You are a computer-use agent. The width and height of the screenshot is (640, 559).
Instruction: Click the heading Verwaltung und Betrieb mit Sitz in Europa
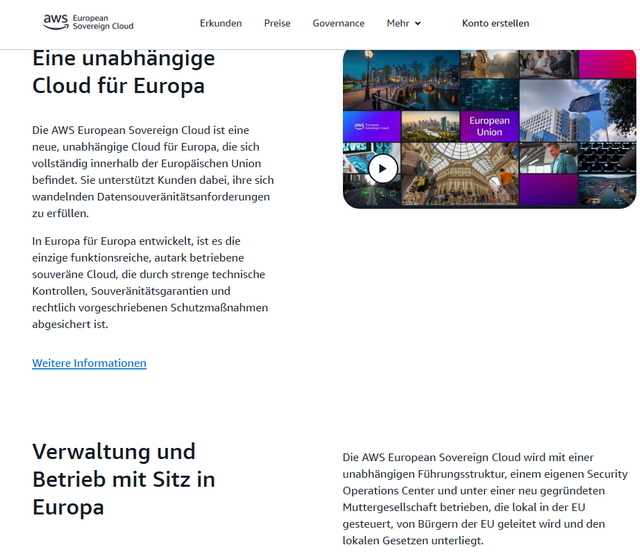click(124, 479)
